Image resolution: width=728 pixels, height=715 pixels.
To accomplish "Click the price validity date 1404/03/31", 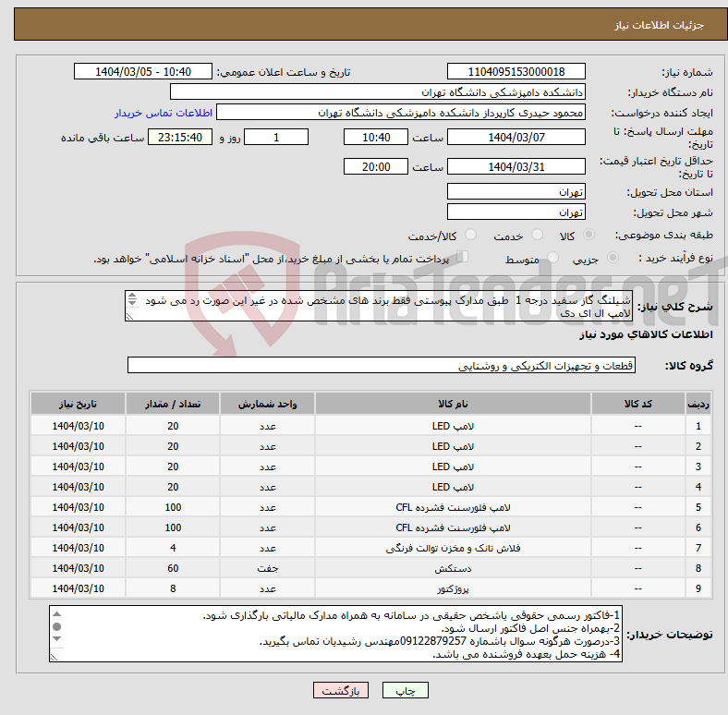I will 516,166.
